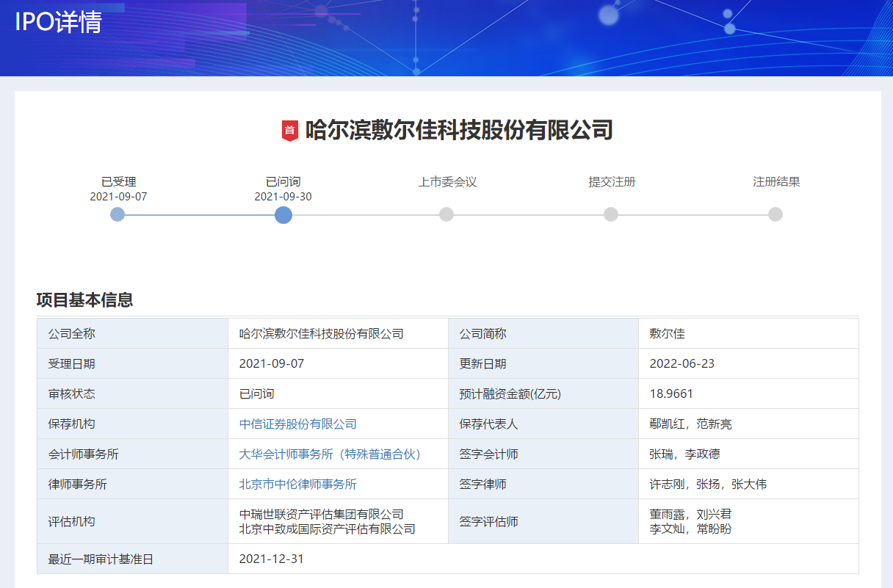Click the 18.9661 financing amount value
Image resolution: width=893 pixels, height=588 pixels.
671,394
